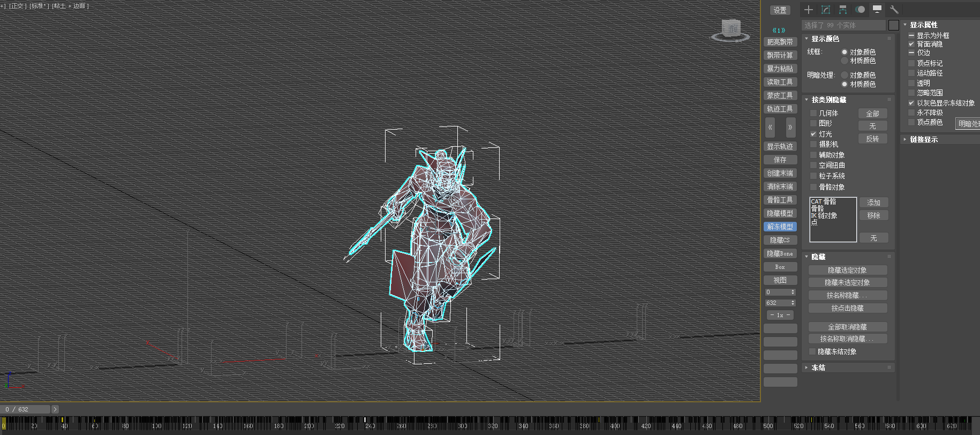980x435 pixels.
Task: Click the 暴力粘贴 button
Action: [780, 69]
